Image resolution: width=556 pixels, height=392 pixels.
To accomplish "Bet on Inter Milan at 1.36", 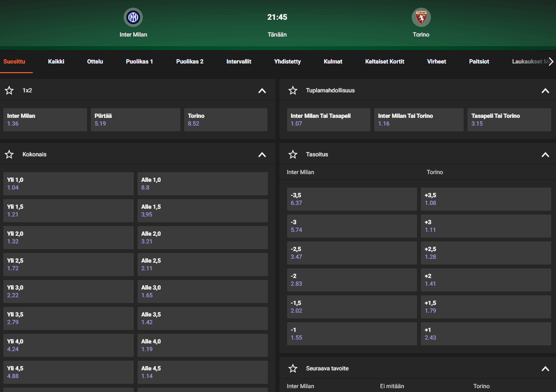I will [x=45, y=120].
